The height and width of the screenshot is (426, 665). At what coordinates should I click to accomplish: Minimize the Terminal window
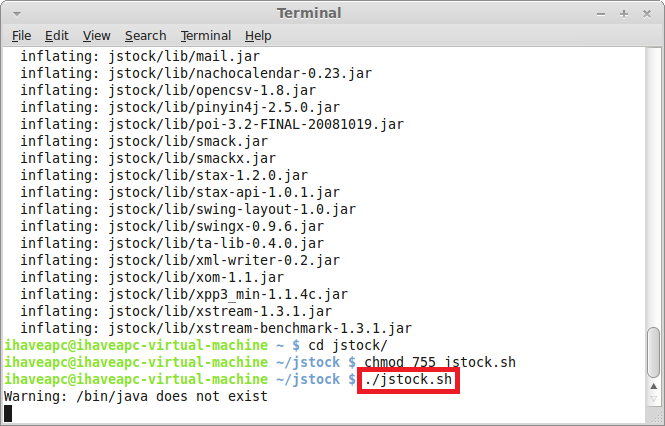(x=601, y=14)
